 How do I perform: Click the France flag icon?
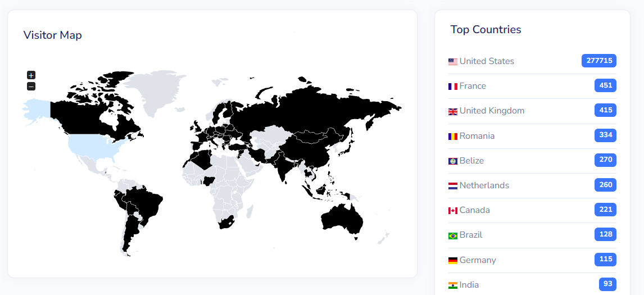click(453, 87)
